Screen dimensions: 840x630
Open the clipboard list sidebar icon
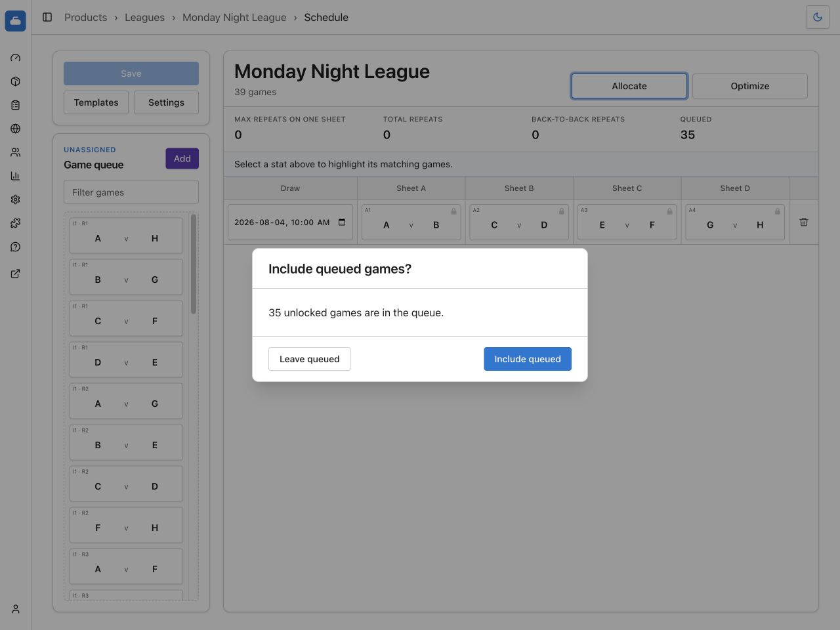click(x=16, y=105)
